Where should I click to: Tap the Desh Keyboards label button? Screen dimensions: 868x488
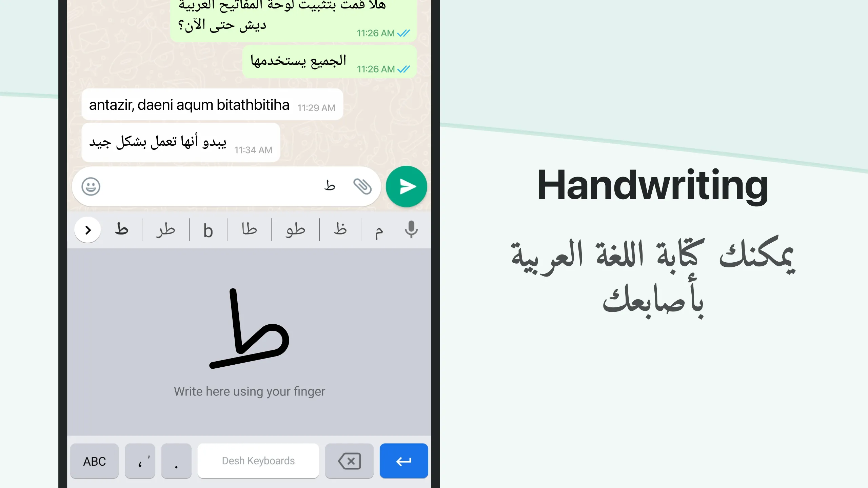258,461
